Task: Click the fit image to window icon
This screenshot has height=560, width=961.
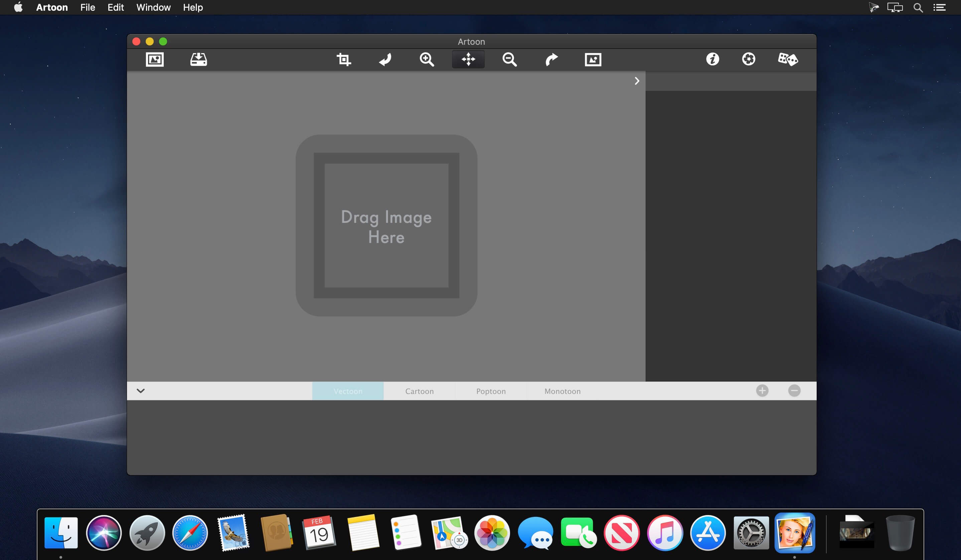Action: 593,59
